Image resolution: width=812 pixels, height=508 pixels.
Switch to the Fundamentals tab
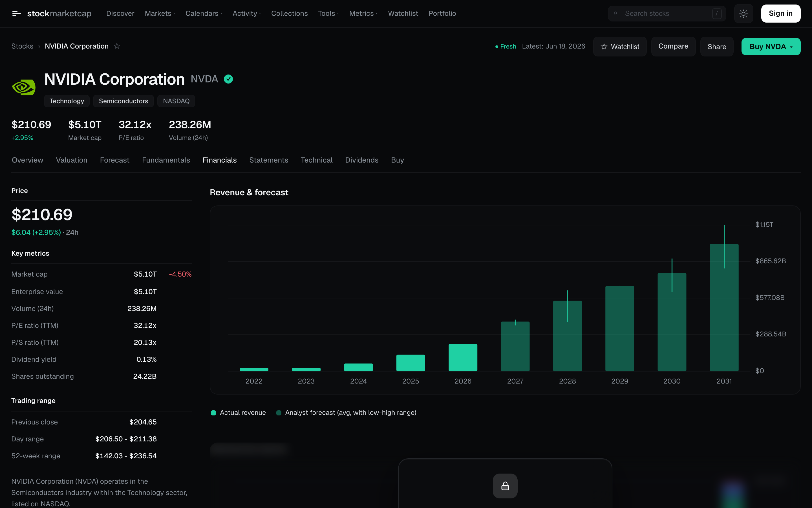(x=166, y=160)
